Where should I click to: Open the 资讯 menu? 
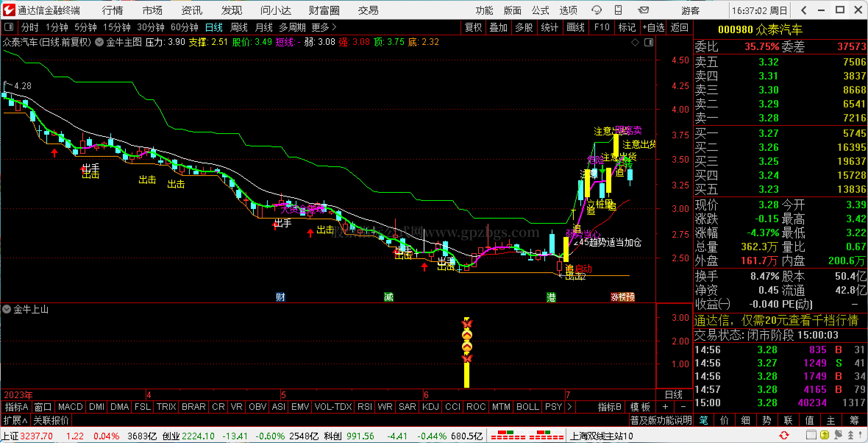[x=192, y=10]
